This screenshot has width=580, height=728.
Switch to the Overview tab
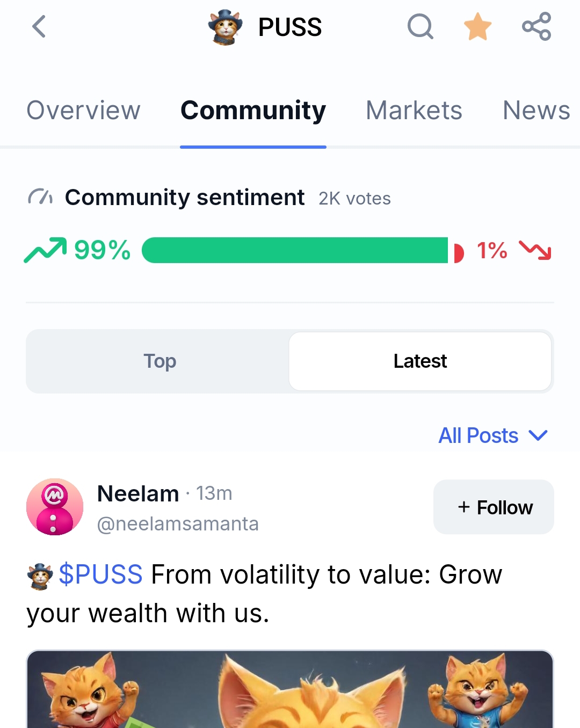coord(83,111)
